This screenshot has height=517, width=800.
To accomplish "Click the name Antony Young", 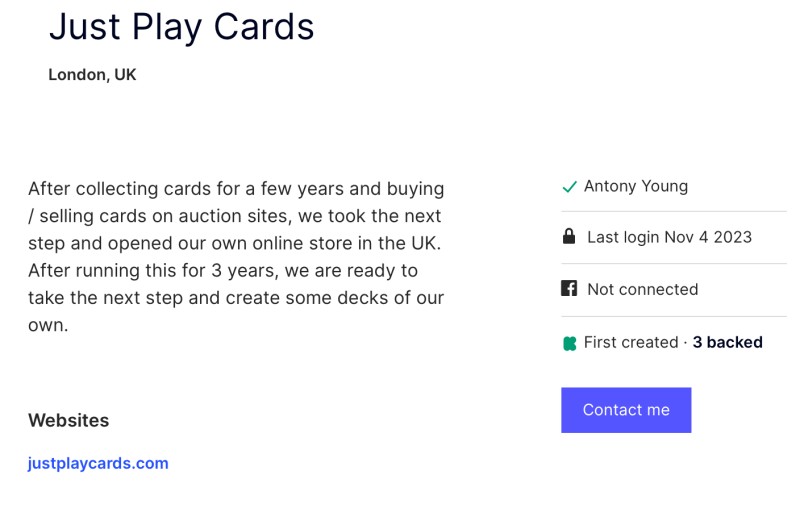I will point(635,186).
